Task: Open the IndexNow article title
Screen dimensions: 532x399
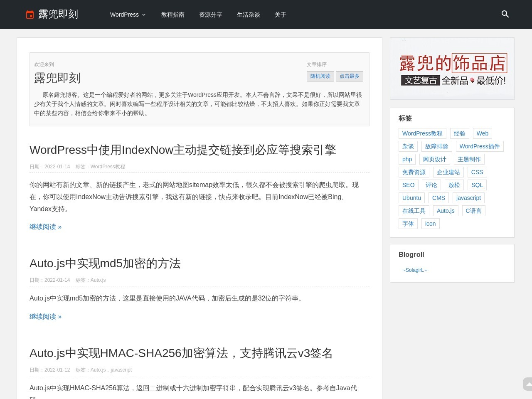Action: tap(182, 150)
